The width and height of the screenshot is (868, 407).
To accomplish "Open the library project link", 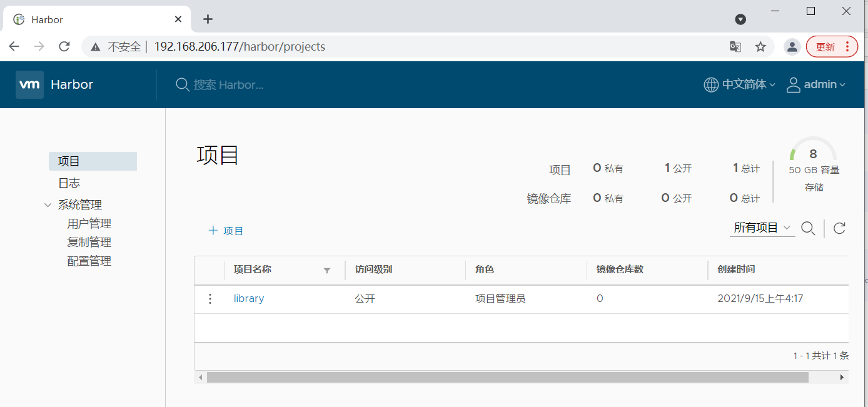I will click(249, 299).
